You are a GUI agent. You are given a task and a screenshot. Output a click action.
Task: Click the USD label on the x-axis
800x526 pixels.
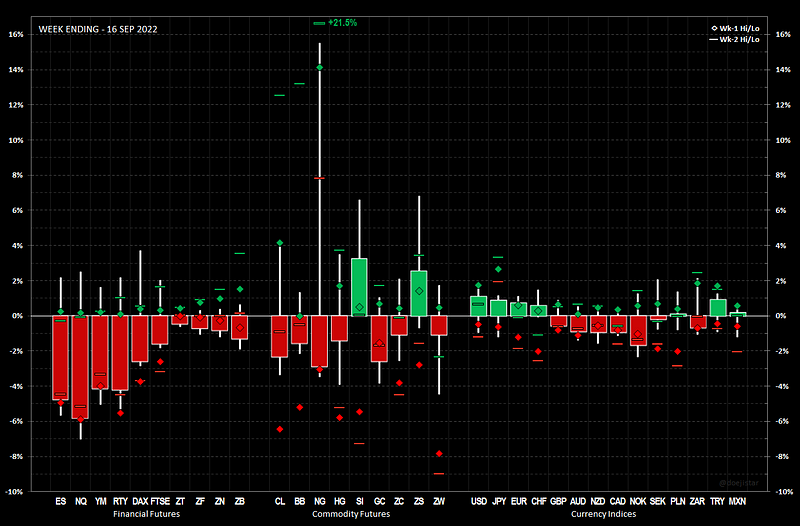click(x=478, y=501)
